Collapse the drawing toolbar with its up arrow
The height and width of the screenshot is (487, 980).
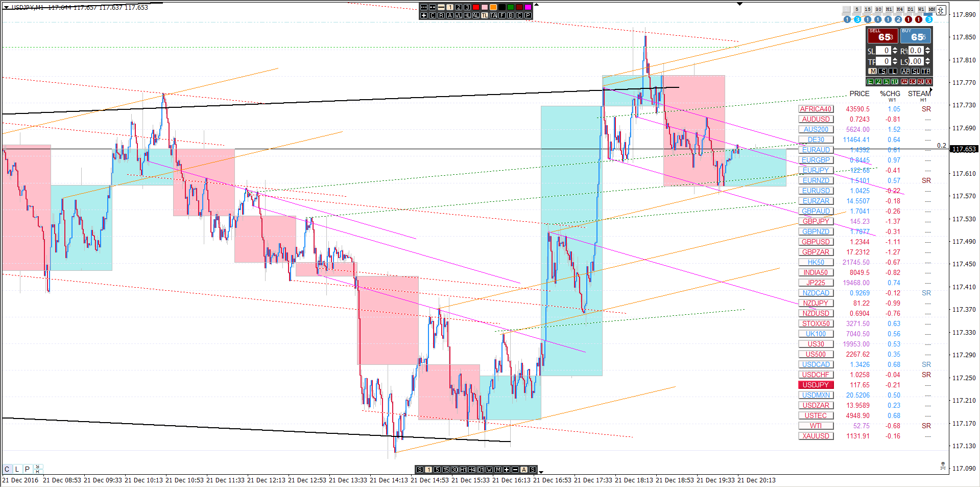(536, 5)
